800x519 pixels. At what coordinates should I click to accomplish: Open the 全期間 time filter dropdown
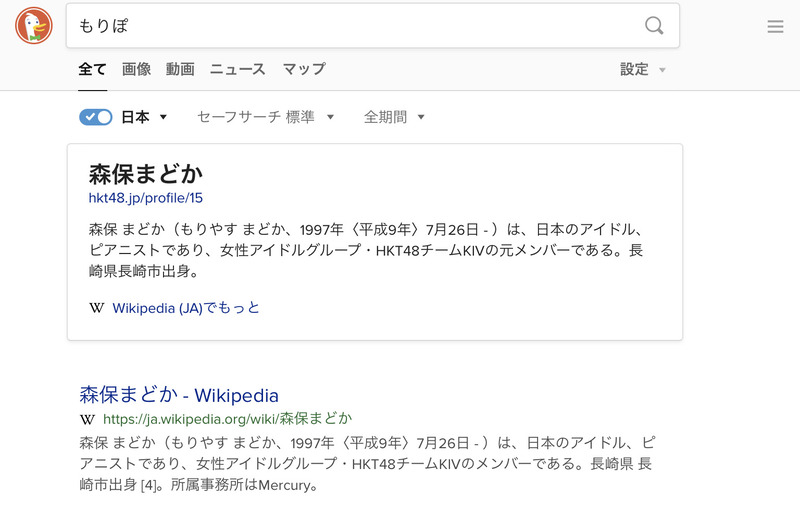click(394, 117)
